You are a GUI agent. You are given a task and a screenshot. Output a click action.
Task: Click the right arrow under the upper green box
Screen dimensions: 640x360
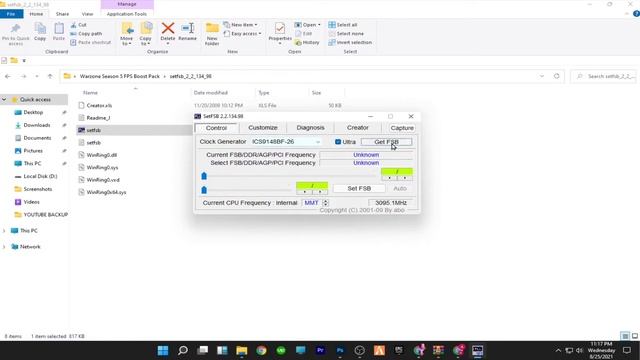point(404,178)
